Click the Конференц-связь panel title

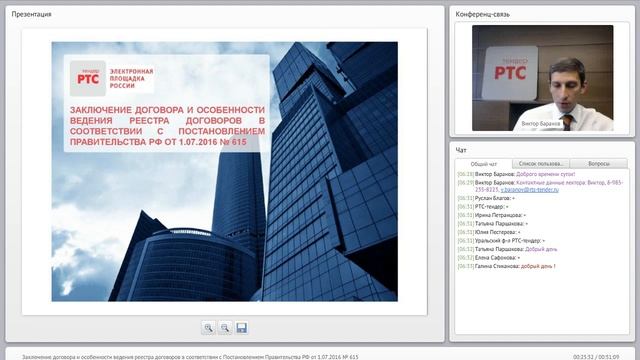(482, 14)
